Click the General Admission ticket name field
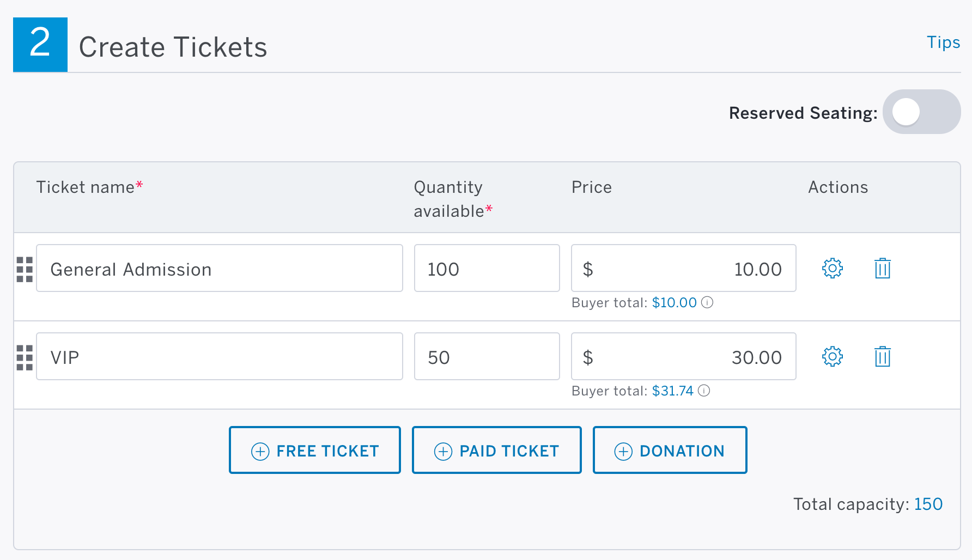 [220, 268]
